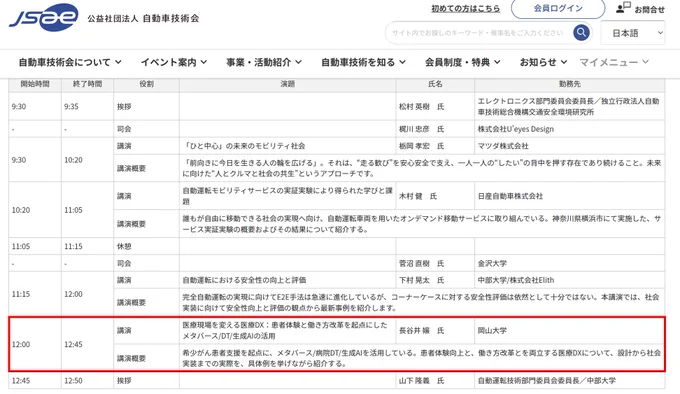Viewport: 680px width, 394px height.
Task: Expand the 自動車技術会について menu
Action: tap(70, 62)
